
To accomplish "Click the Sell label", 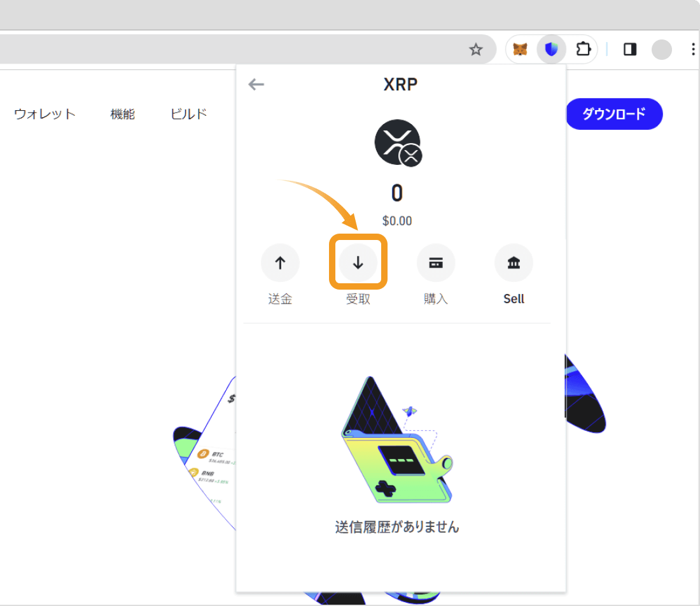I will [514, 299].
